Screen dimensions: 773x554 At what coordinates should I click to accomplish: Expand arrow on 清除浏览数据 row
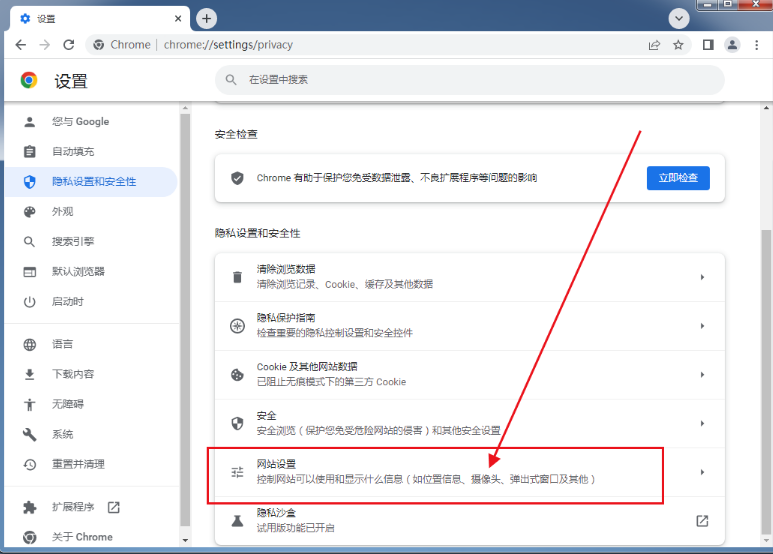point(702,277)
